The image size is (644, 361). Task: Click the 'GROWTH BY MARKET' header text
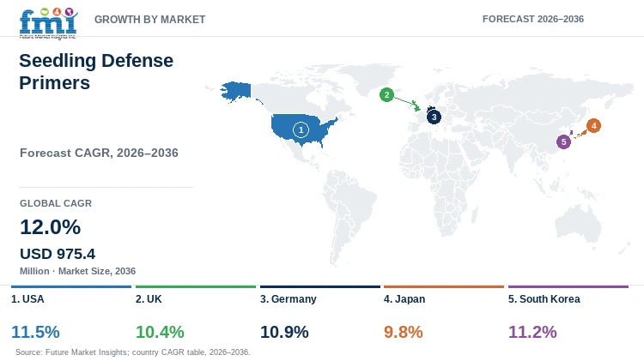pyautogui.click(x=150, y=19)
